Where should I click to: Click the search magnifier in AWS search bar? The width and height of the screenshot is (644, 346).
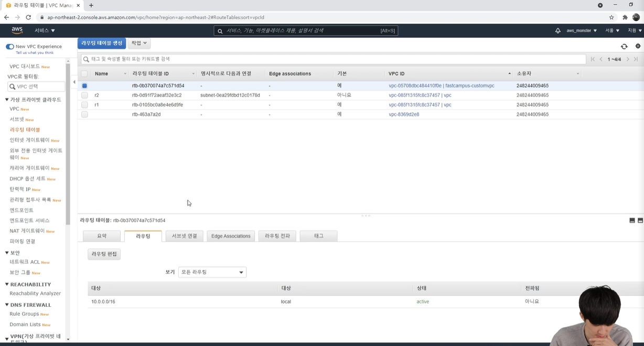tap(220, 31)
